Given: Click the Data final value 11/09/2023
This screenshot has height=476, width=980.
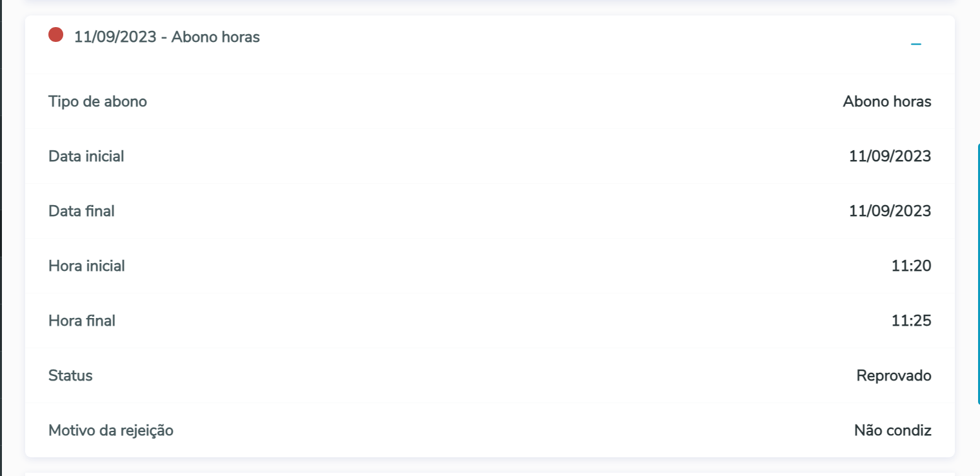Looking at the screenshot, I should (890, 211).
